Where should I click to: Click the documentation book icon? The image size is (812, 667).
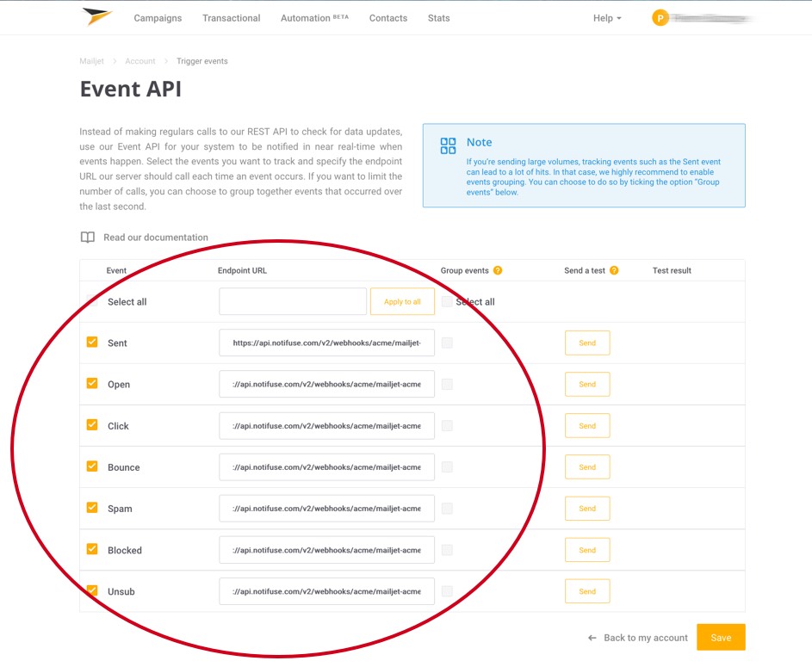(x=88, y=237)
